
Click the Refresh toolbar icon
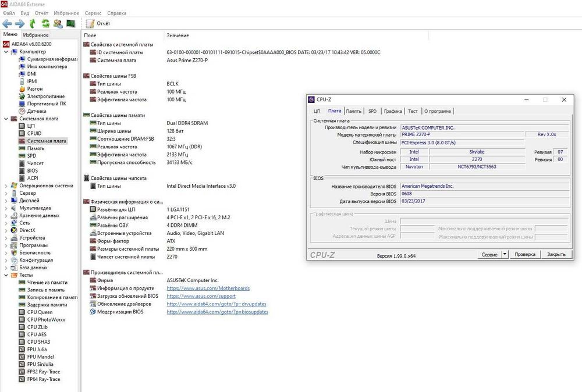coord(45,24)
